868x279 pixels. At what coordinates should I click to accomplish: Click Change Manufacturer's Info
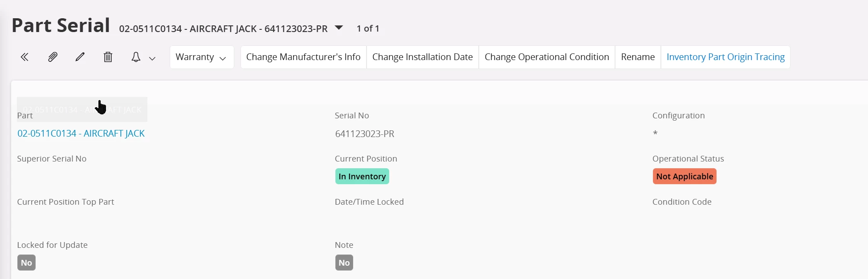click(x=303, y=57)
